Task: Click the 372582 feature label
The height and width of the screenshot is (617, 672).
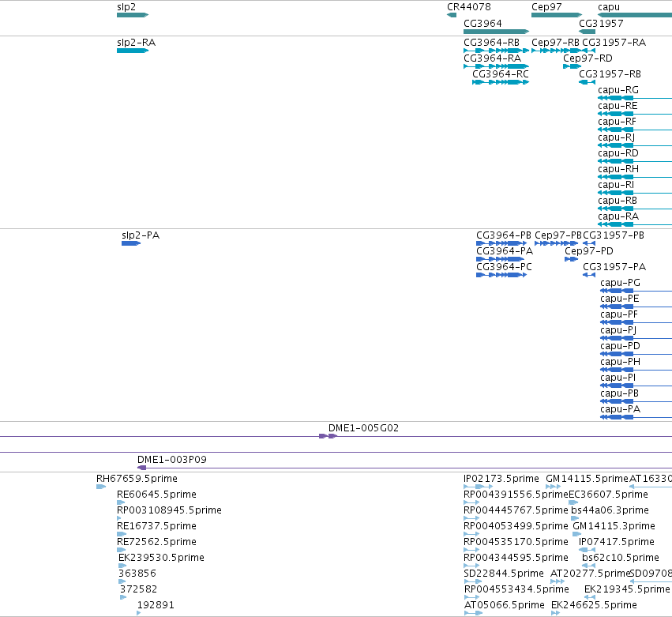Action: (x=138, y=589)
